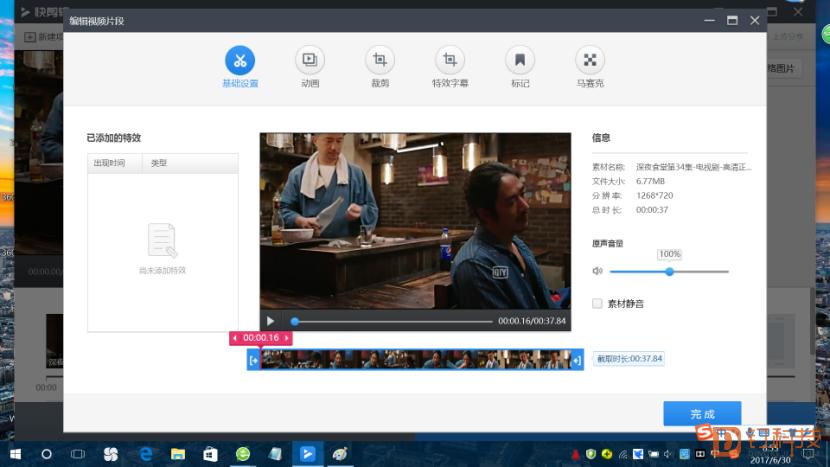Open the Windows Start menu

(15, 454)
